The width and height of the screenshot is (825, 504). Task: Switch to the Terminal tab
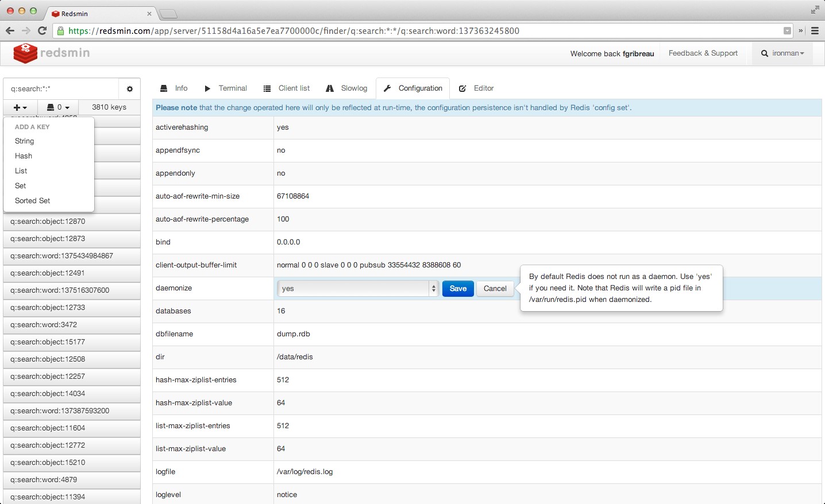coord(226,88)
